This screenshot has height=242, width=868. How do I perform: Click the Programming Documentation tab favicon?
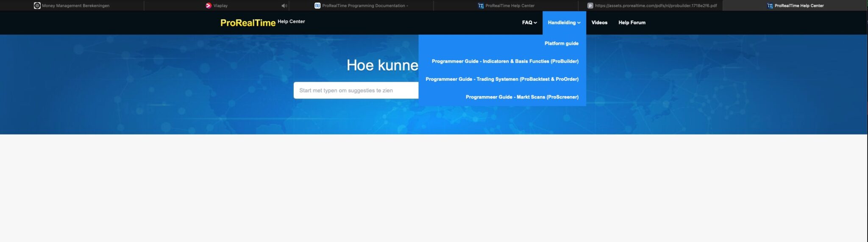tap(317, 5)
